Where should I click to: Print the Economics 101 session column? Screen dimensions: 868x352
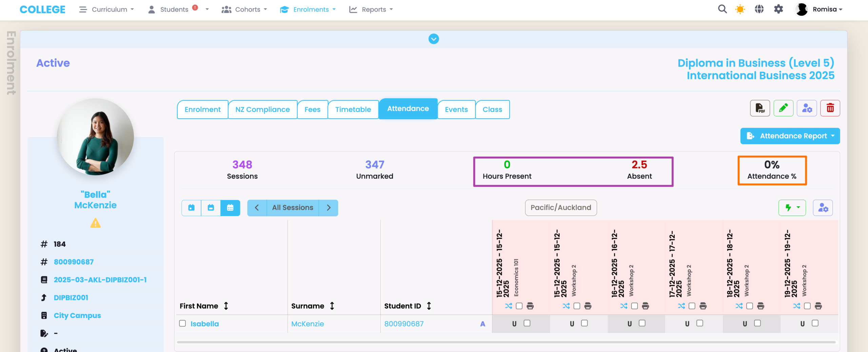click(x=530, y=306)
